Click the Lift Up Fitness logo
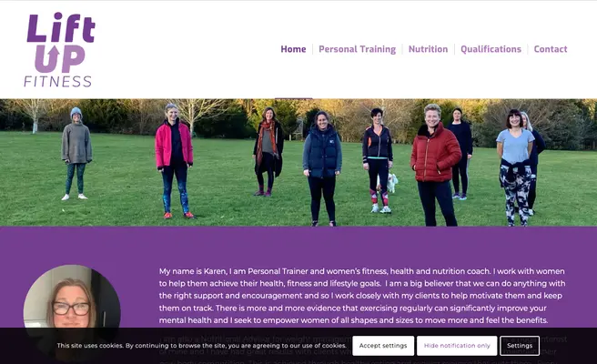This screenshot has width=597, height=364. click(59, 49)
